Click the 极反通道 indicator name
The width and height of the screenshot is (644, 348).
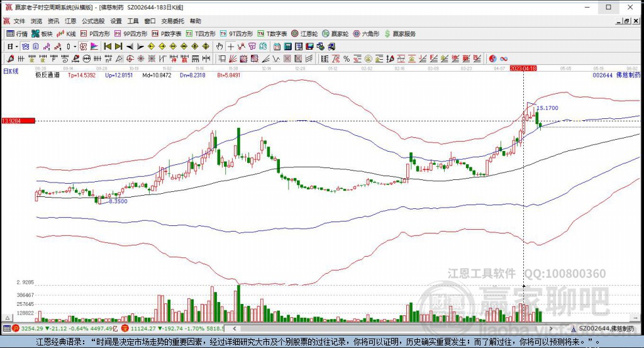click(x=47, y=75)
